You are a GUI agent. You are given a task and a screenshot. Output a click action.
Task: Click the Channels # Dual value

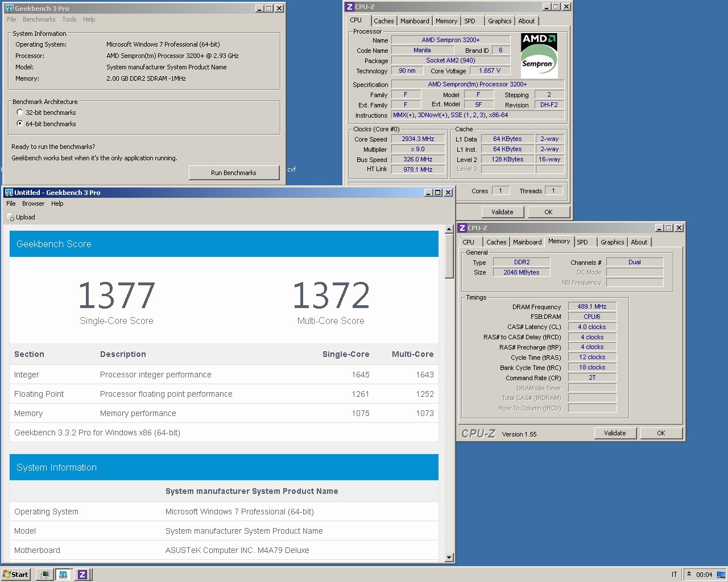click(x=635, y=262)
